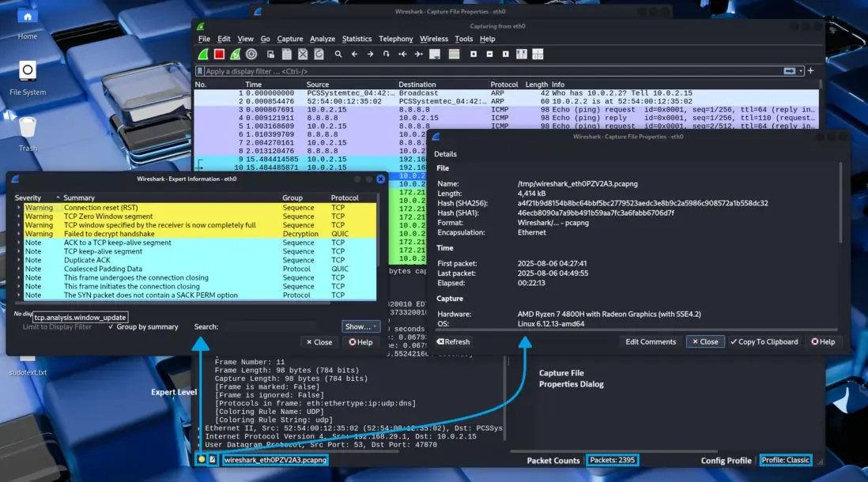Click the Refresh button in properties dialog
868x482 pixels.
454,342
